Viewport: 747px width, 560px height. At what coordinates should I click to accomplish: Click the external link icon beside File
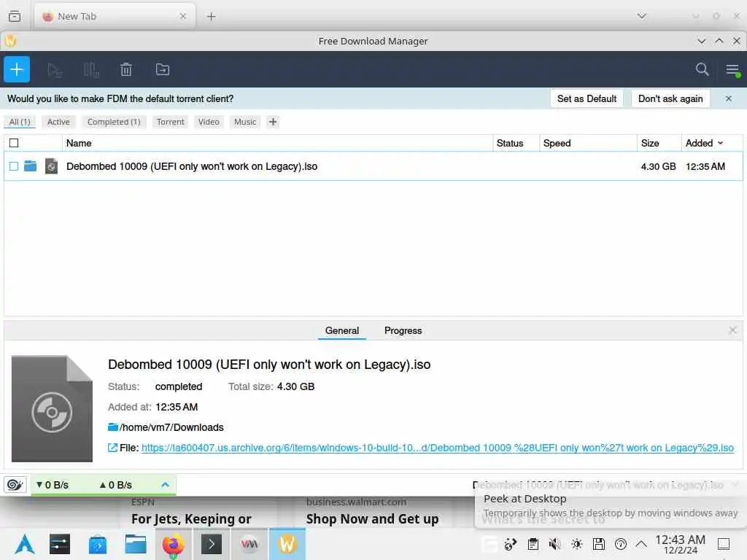[x=112, y=448]
